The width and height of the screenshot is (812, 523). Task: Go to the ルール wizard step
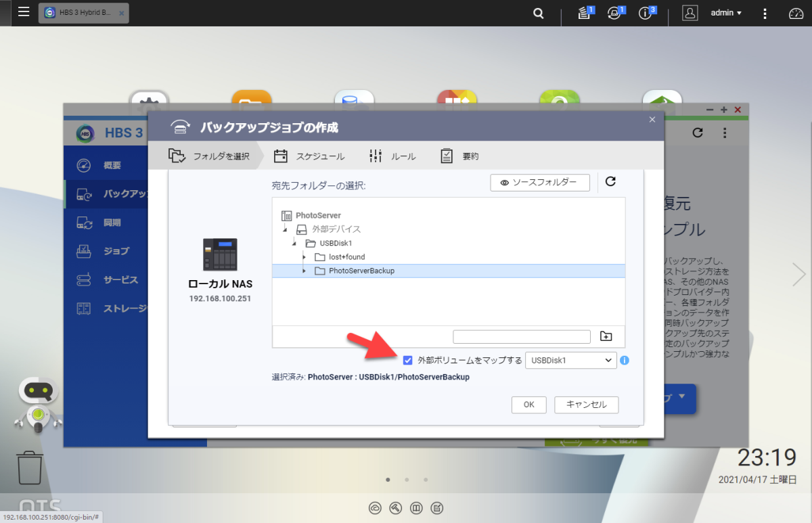pos(392,156)
